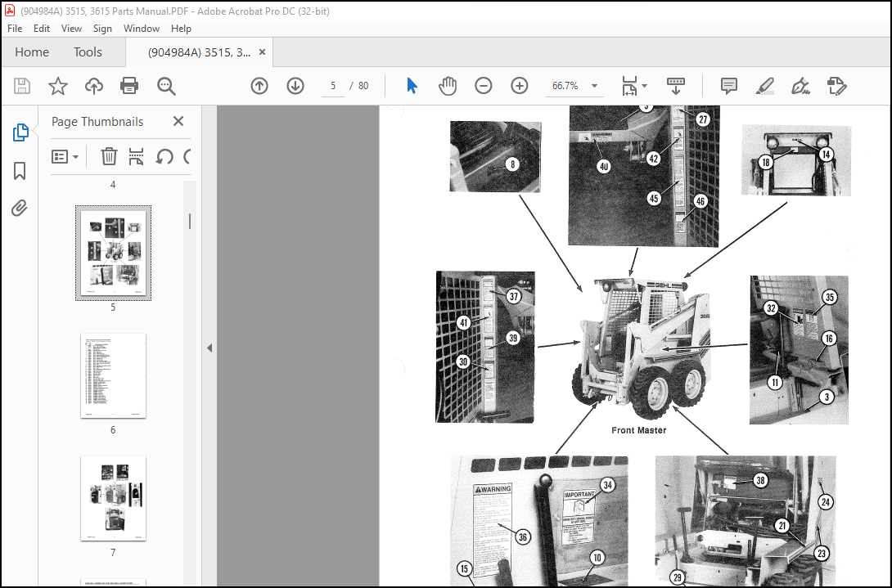Zoom in with the plus button
This screenshot has width=892, height=588.
[520, 86]
